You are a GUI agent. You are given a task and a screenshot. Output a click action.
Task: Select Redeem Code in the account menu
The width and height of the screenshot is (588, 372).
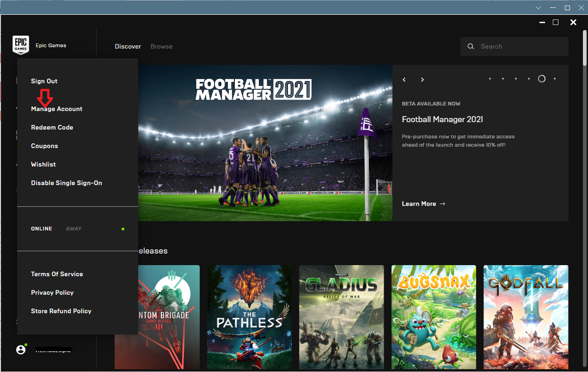[52, 127]
